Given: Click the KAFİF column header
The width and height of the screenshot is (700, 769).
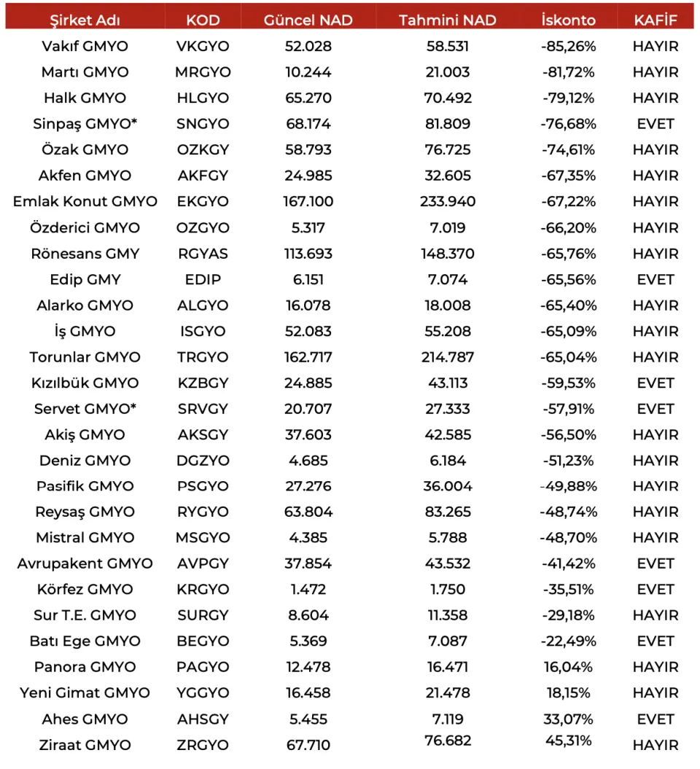Looking at the screenshot, I should (x=656, y=20).
